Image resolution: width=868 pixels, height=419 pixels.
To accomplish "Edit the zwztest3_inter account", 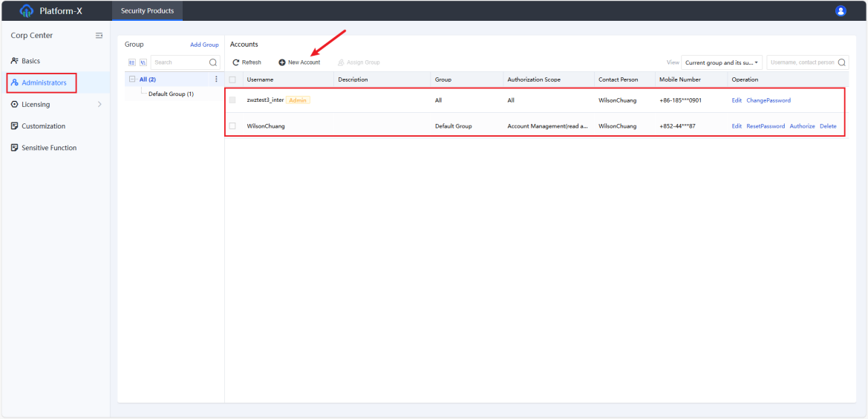I will pyautogui.click(x=737, y=101).
